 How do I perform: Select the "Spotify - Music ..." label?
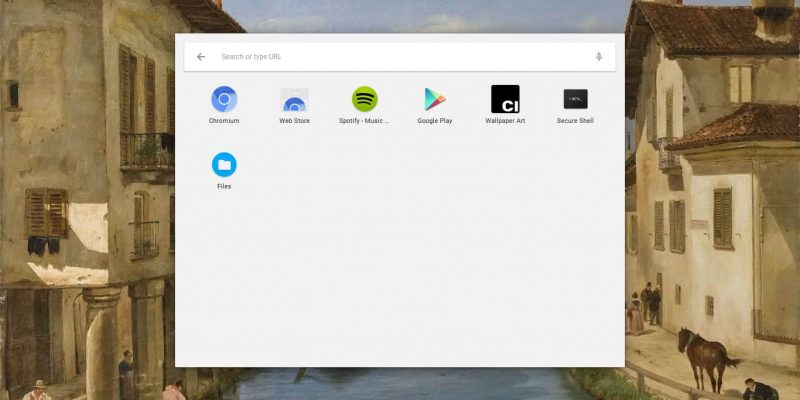(364, 121)
